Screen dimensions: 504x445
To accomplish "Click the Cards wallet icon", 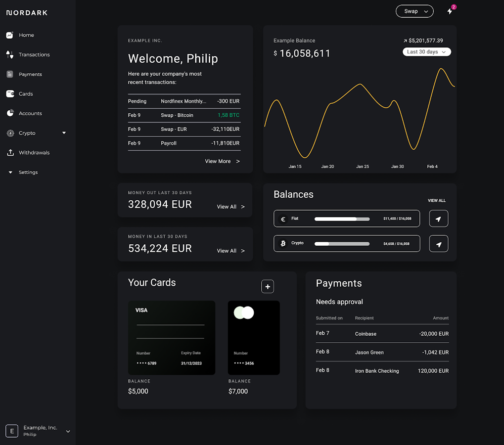I will pyautogui.click(x=9, y=93).
